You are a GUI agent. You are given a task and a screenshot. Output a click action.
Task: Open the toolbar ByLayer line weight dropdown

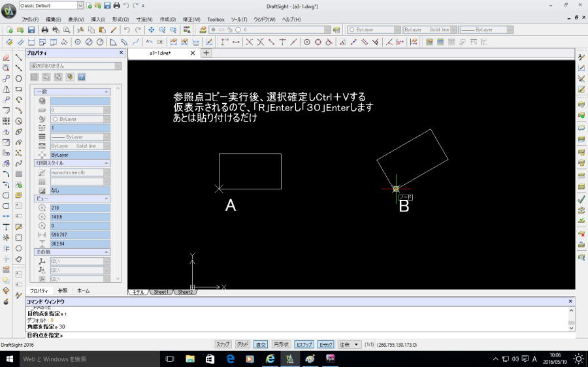[x=510, y=29]
